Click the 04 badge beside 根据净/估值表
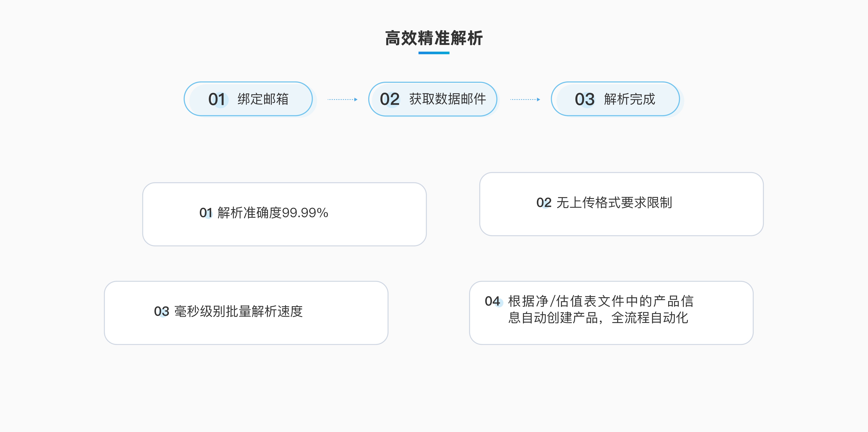This screenshot has width=868, height=432. click(493, 301)
